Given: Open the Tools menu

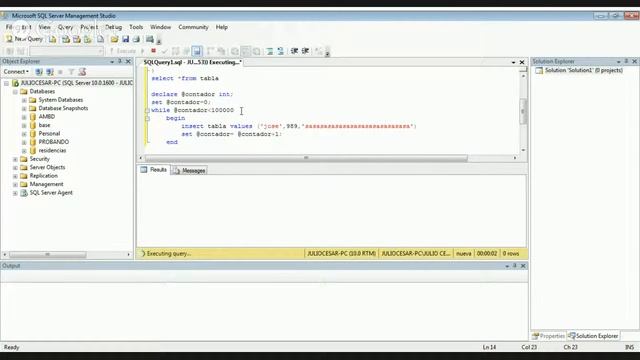Looking at the screenshot, I should (136, 27).
